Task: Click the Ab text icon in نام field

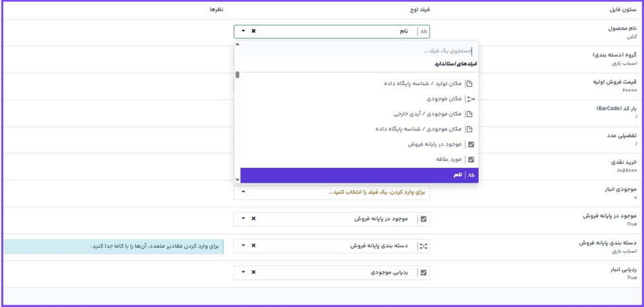Action: pos(423,31)
